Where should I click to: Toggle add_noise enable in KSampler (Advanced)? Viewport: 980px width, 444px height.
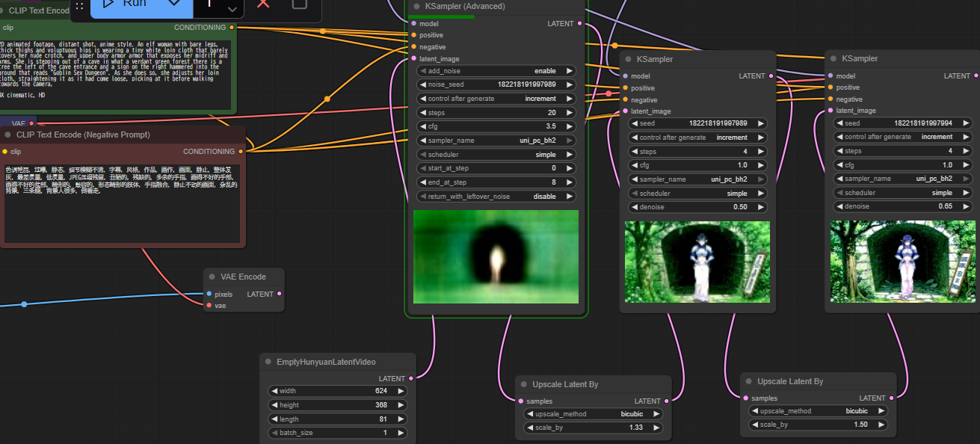pyautogui.click(x=496, y=71)
